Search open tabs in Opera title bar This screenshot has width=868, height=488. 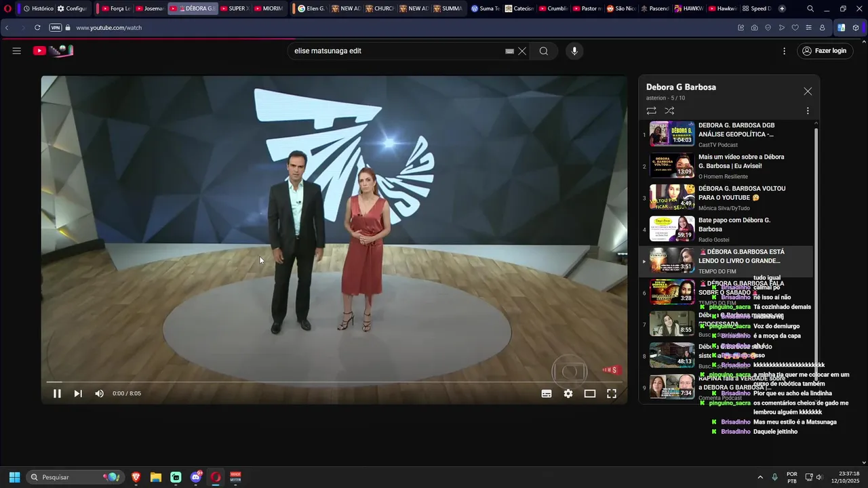pyautogui.click(x=810, y=9)
